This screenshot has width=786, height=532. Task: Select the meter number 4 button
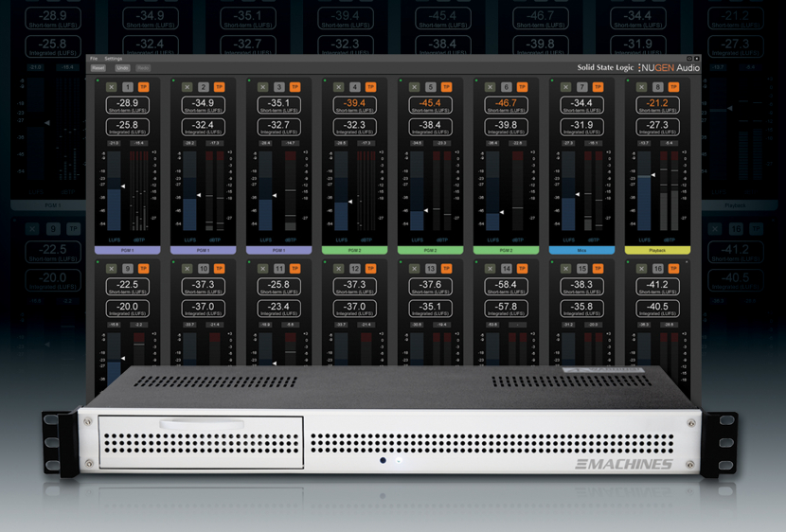pos(355,87)
